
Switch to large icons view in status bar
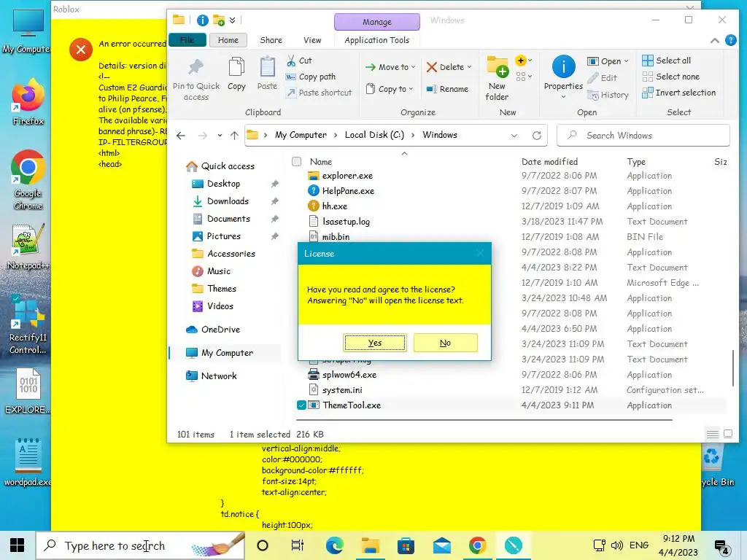(x=728, y=434)
